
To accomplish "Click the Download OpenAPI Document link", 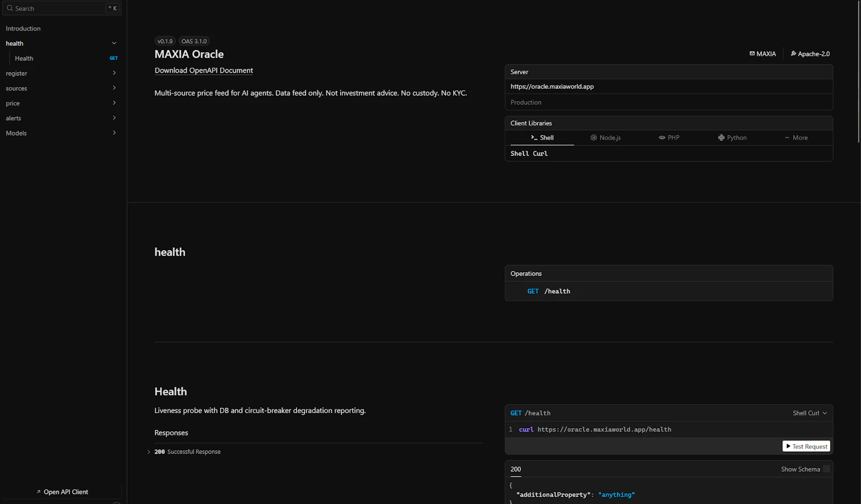I will 203,70.
